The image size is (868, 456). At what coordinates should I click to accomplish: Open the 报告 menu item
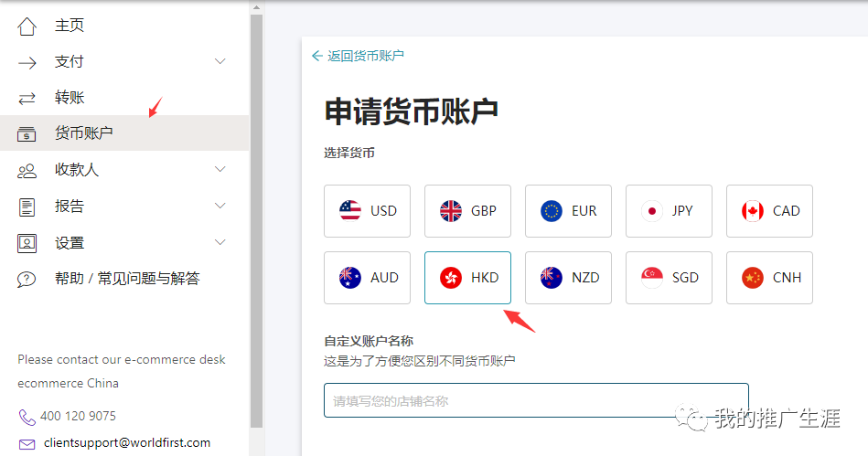click(70, 206)
